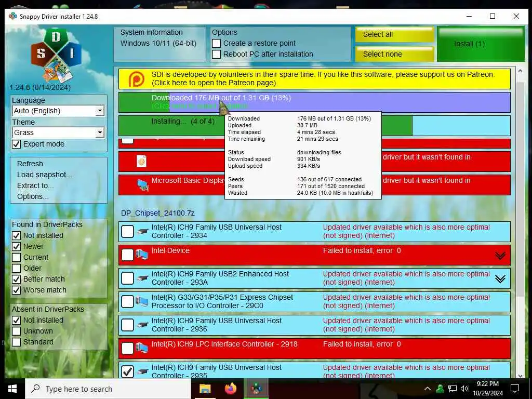Enable the Unknown filter
This screenshot has width=532, height=399.
click(x=16, y=331)
